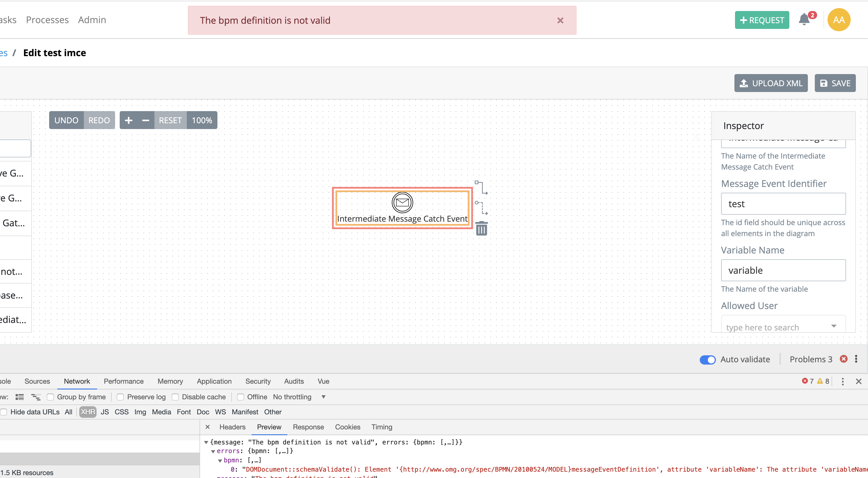Click the UPLOAD XML button
868x478 pixels.
pos(771,83)
